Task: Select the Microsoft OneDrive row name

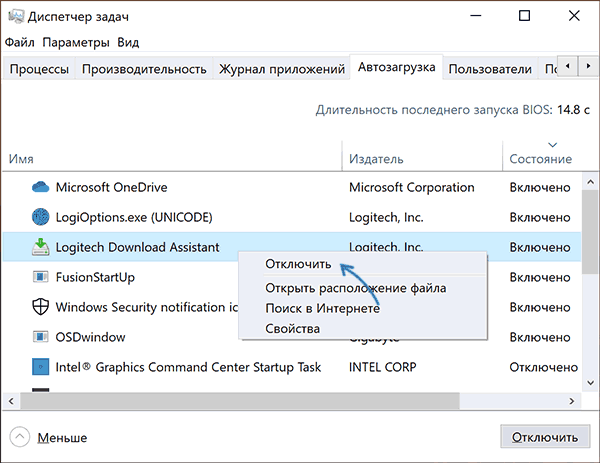Action: [111, 187]
